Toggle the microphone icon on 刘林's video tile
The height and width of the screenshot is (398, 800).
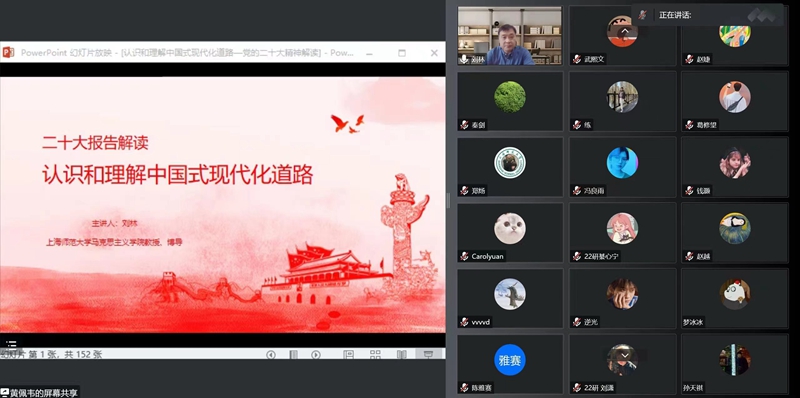pyautogui.click(x=464, y=59)
